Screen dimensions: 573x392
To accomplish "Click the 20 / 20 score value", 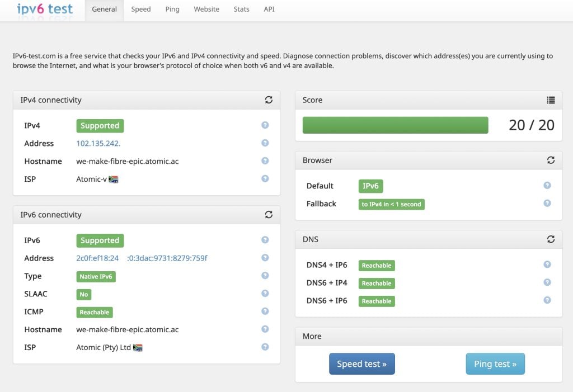I will [532, 125].
